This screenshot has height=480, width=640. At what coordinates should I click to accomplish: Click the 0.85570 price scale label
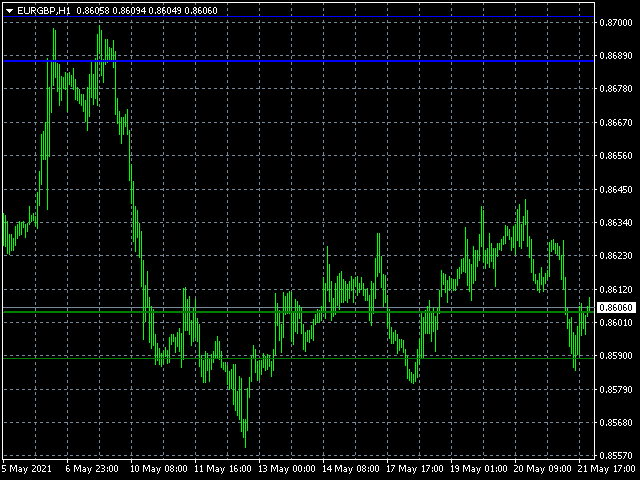(616, 456)
